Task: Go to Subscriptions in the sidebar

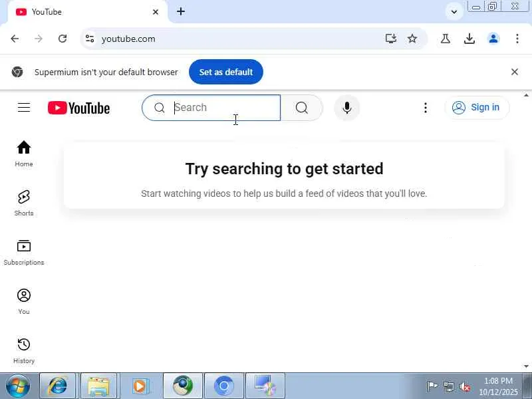Action: pyautogui.click(x=24, y=252)
